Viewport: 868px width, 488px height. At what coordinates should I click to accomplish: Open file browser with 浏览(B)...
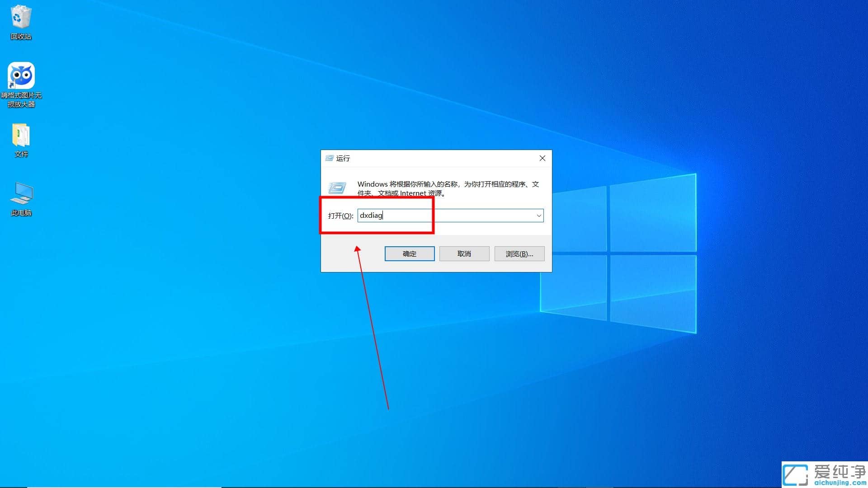point(519,253)
